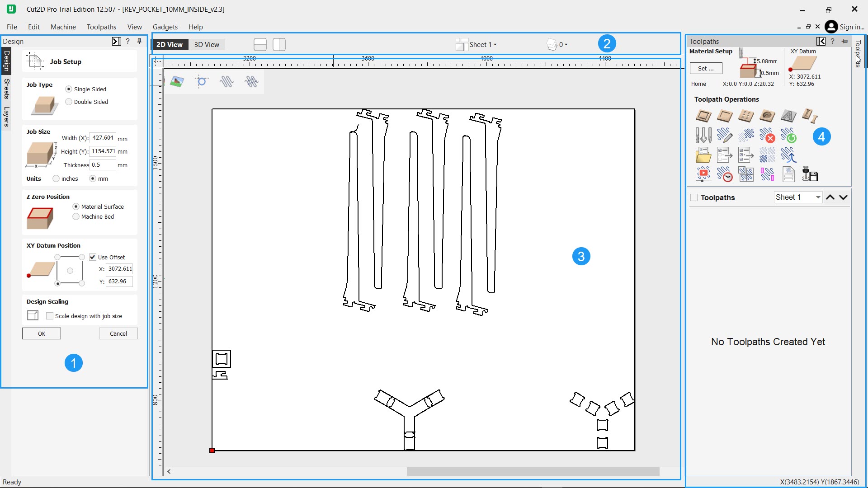
Task: Open the Tool Database icon
Action: 703,135
